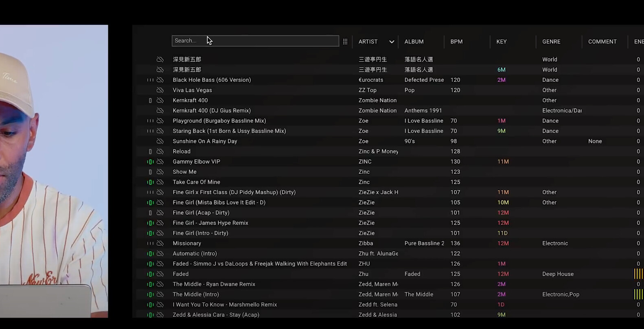Screen dimensions: 644x329
Task: Click green analysis icon for Gammy Elbow VIP
Action: (x=150, y=162)
